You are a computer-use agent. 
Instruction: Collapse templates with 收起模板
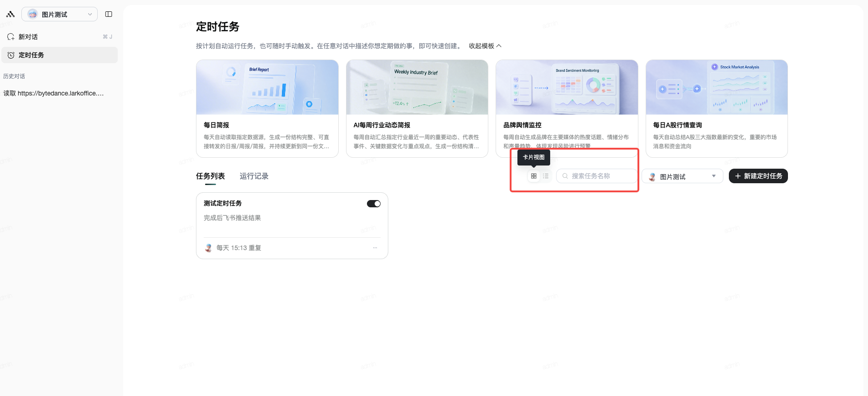click(485, 46)
